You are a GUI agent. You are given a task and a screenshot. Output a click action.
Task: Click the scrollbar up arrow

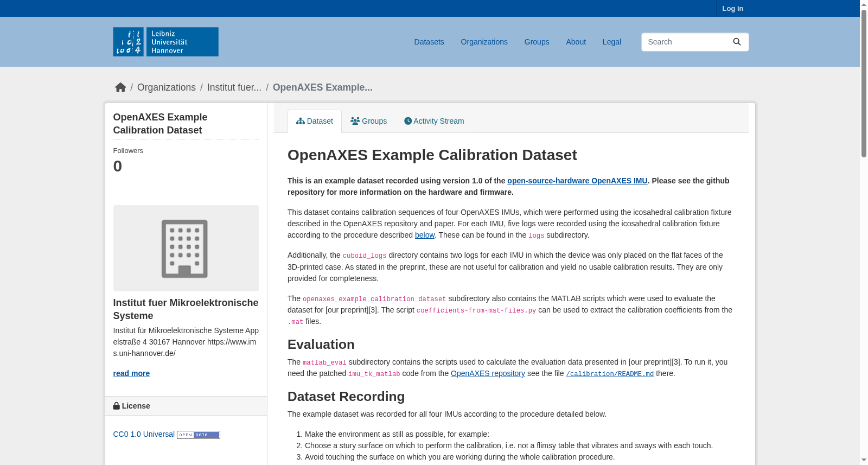864,4
